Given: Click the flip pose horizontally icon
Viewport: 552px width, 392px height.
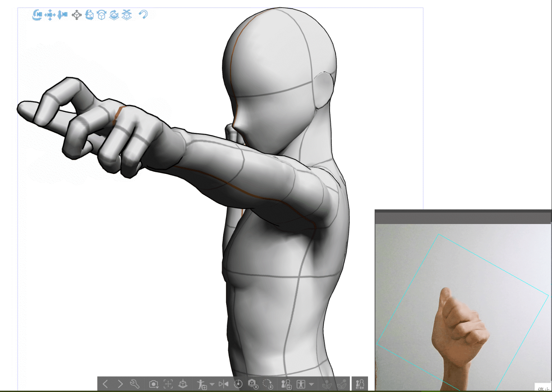Looking at the screenshot, I should coord(223,384).
